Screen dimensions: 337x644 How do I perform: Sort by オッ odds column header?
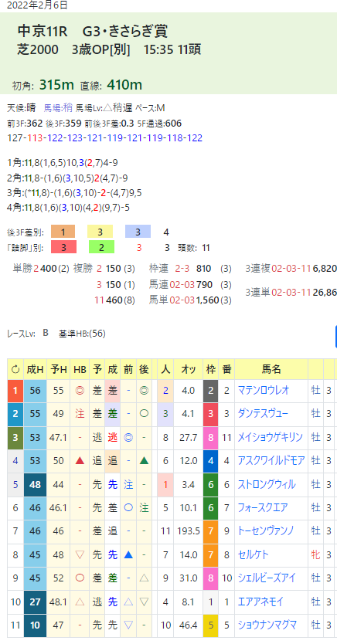tap(189, 369)
